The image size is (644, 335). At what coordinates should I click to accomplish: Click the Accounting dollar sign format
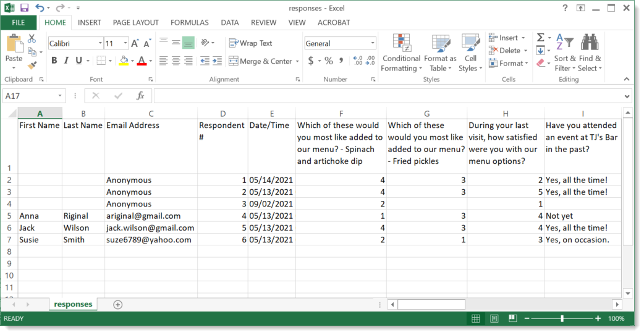click(311, 61)
